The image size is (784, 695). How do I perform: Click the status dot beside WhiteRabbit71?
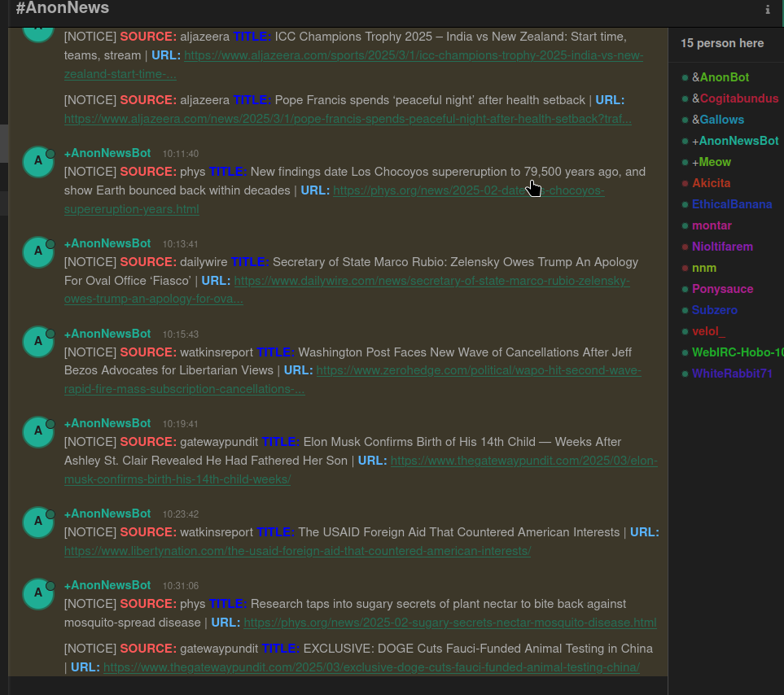[685, 374]
